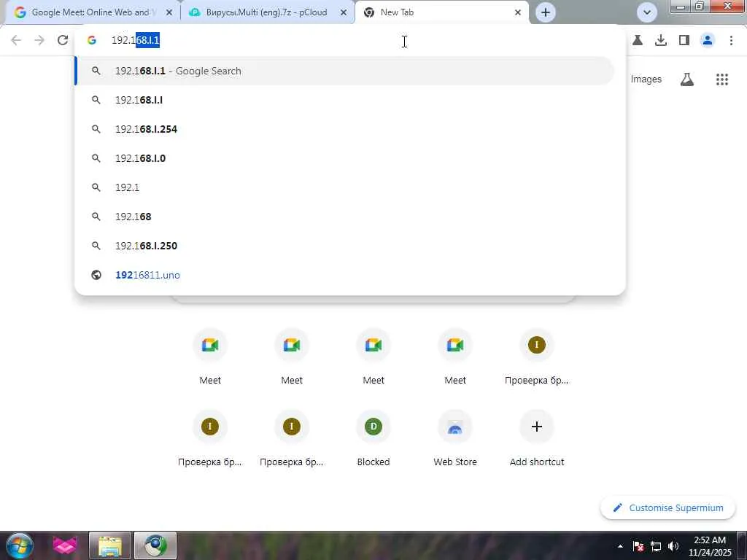This screenshot has height=560, width=747.
Task: Open the profile avatar menu
Action: pyautogui.click(x=708, y=41)
